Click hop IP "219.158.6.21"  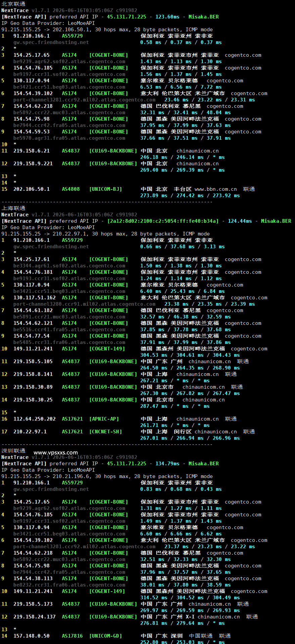[32, 151]
